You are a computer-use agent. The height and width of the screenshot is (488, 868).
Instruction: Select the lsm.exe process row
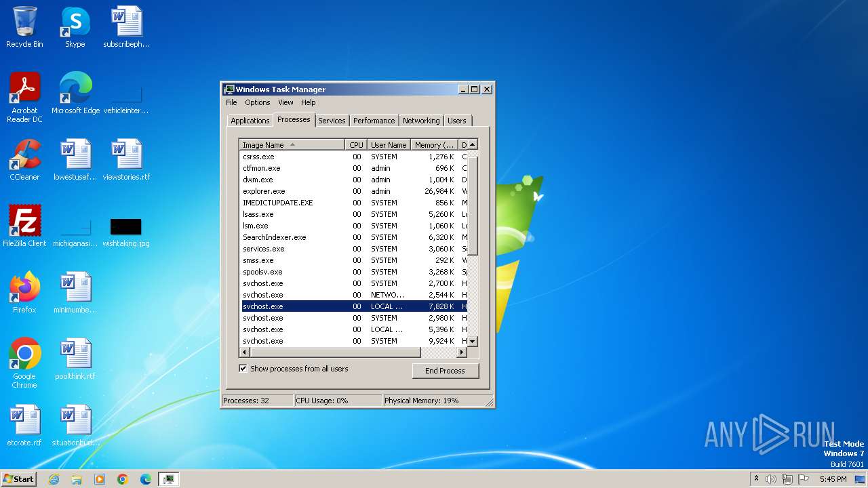[353, 226]
